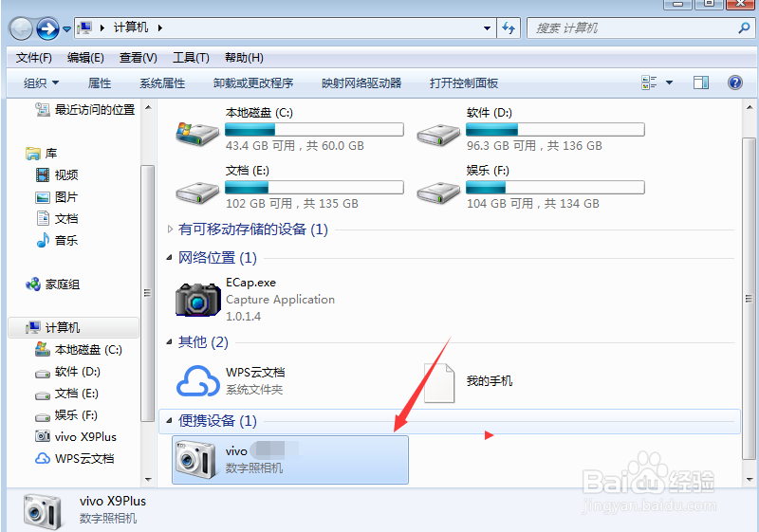Click 卸载或更改程序 in the toolbar
Screen dimensions: 759x532
click(253, 83)
